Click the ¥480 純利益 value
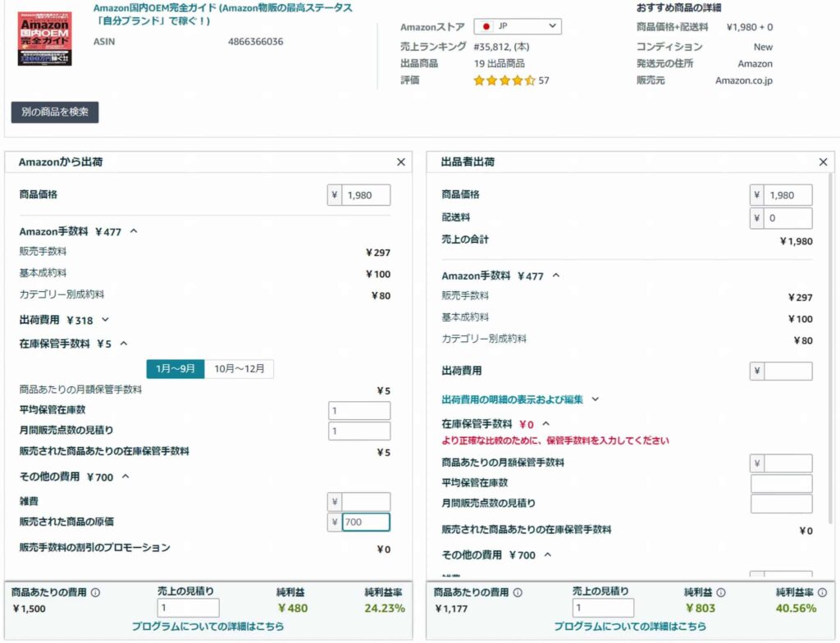840x643 pixels. click(293, 609)
